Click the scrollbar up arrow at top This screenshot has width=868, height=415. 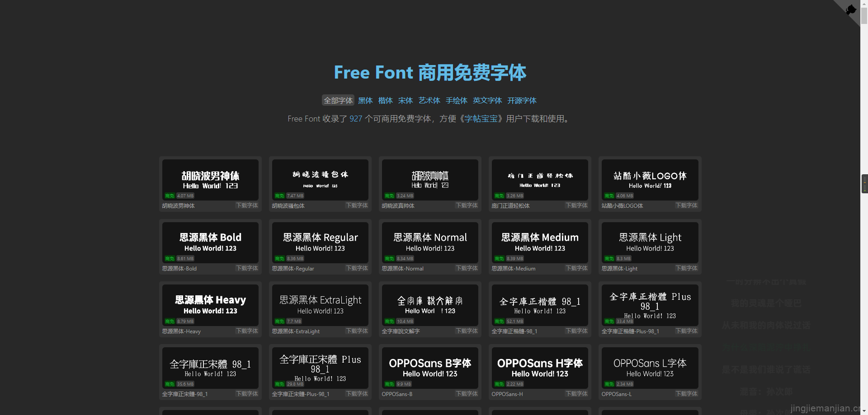tap(864, 4)
